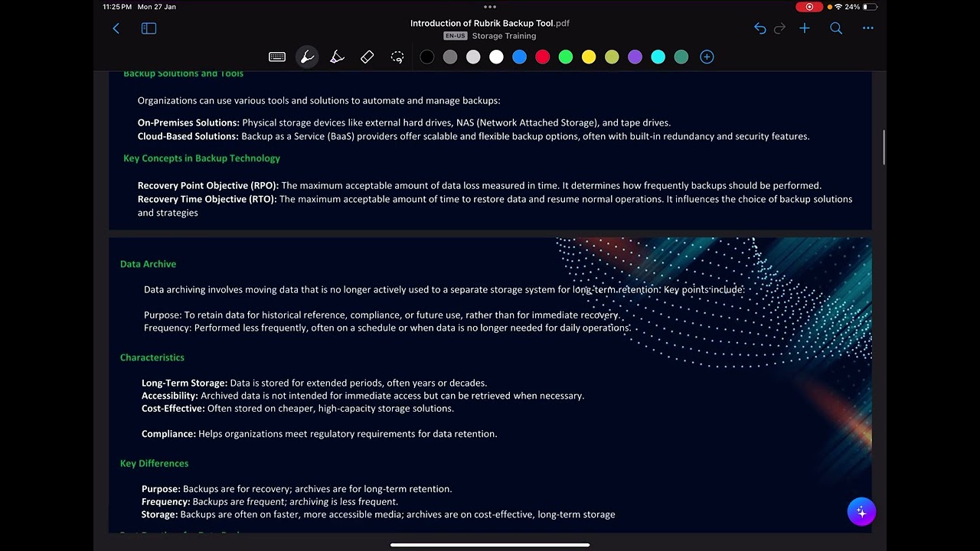
Task: Click the document scrollbar thumb
Action: click(x=884, y=147)
